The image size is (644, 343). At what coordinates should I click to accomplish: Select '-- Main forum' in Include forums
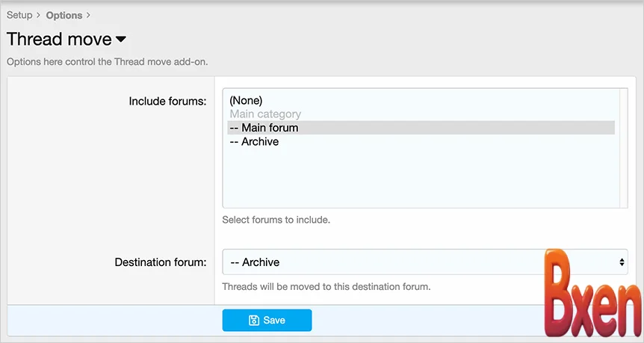(264, 128)
